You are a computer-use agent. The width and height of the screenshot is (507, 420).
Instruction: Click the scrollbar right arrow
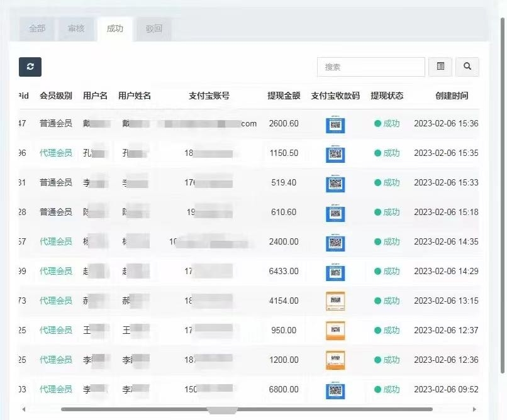474,409
